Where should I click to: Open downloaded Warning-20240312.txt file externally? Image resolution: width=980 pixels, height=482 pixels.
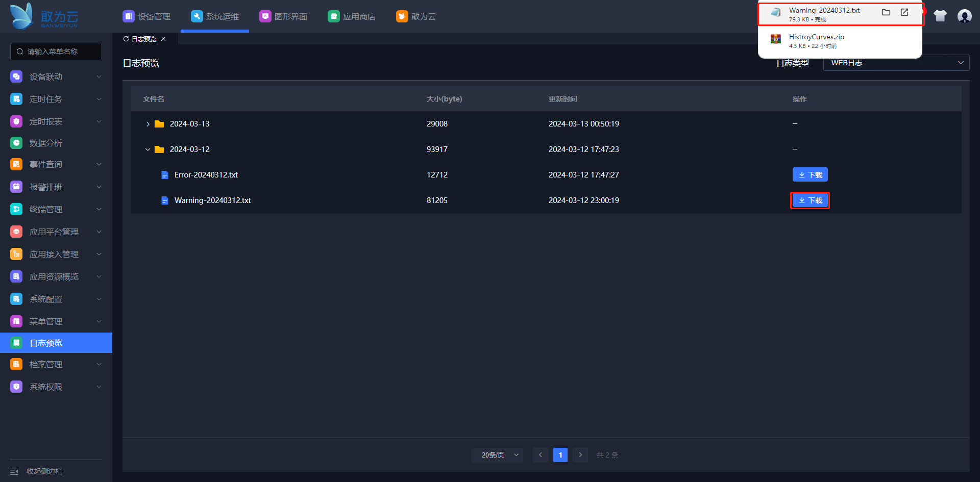(x=904, y=12)
